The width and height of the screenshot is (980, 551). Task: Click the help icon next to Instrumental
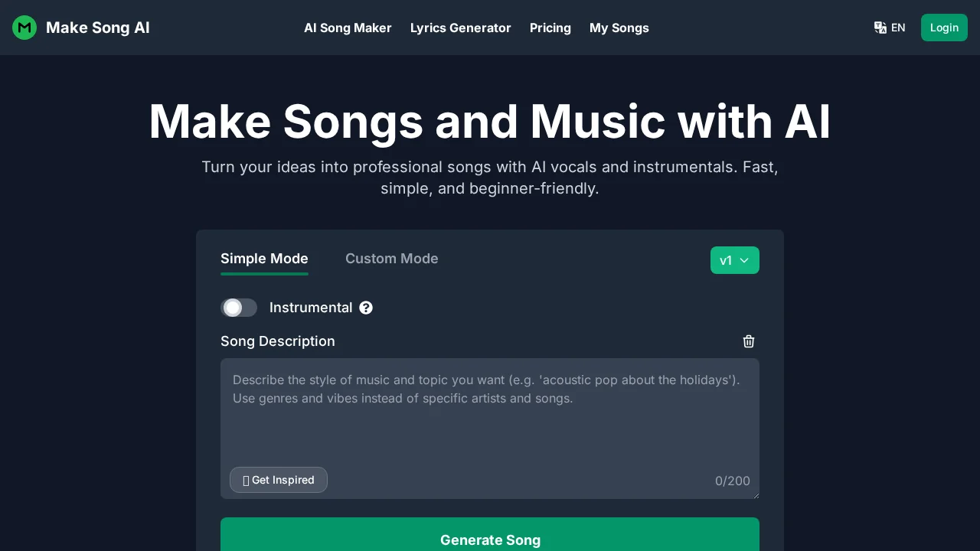[366, 308]
